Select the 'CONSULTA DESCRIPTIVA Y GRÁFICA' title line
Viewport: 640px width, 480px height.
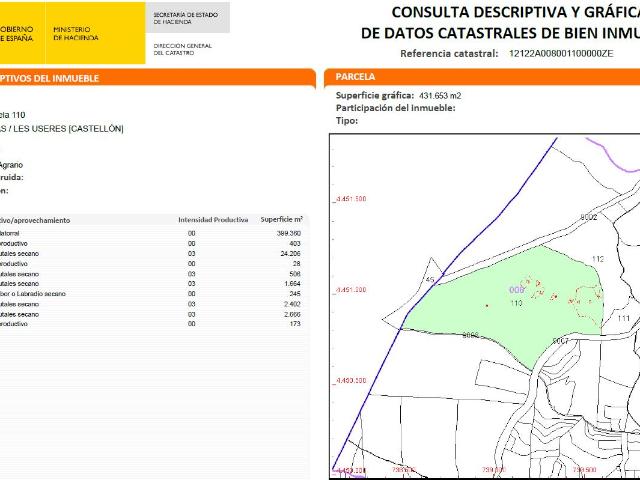[516, 13]
